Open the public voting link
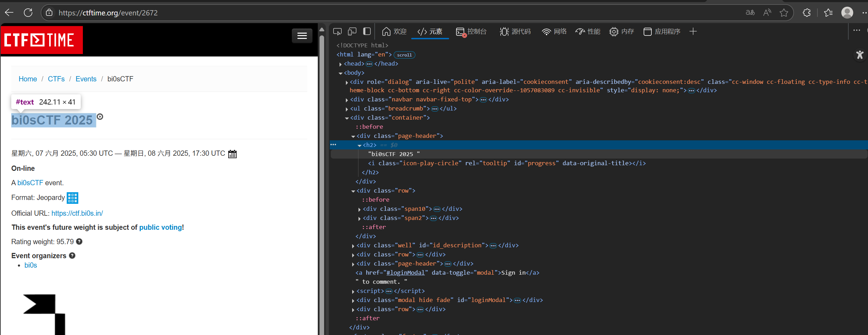Screen dimensions: 868x335 click(x=161, y=227)
